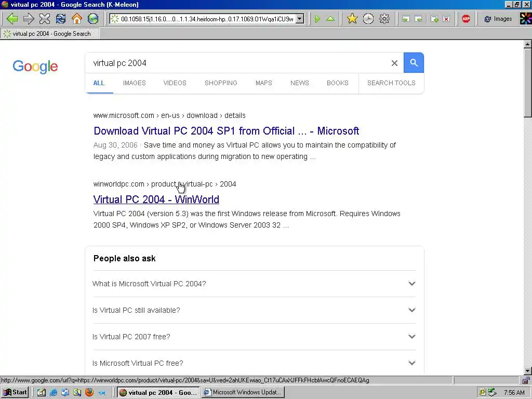Switch to BOOKS results tab
The height and width of the screenshot is (399, 532).
(338, 83)
